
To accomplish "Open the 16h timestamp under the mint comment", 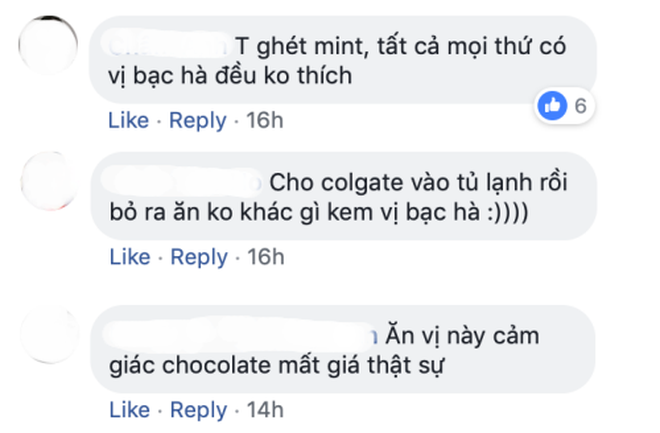I will 265,120.
